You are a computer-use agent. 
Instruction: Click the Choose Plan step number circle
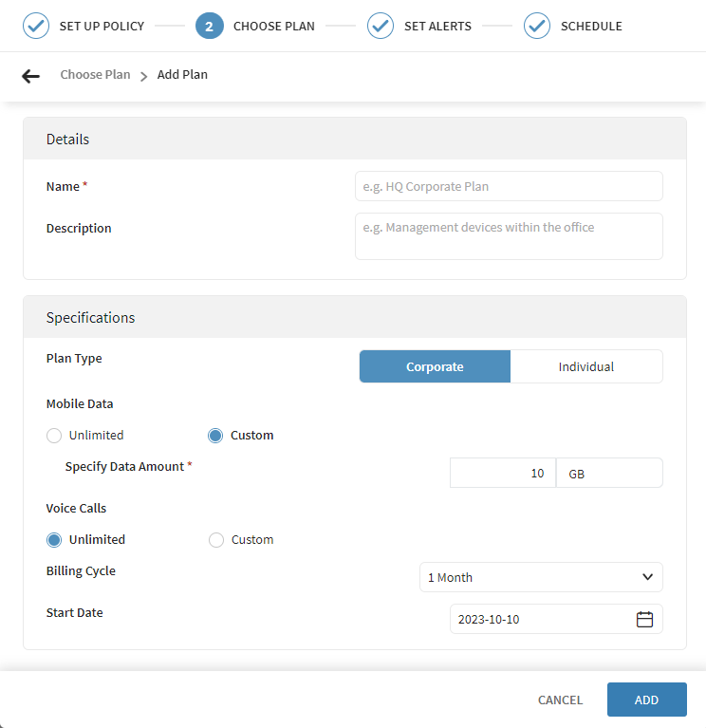point(209,26)
